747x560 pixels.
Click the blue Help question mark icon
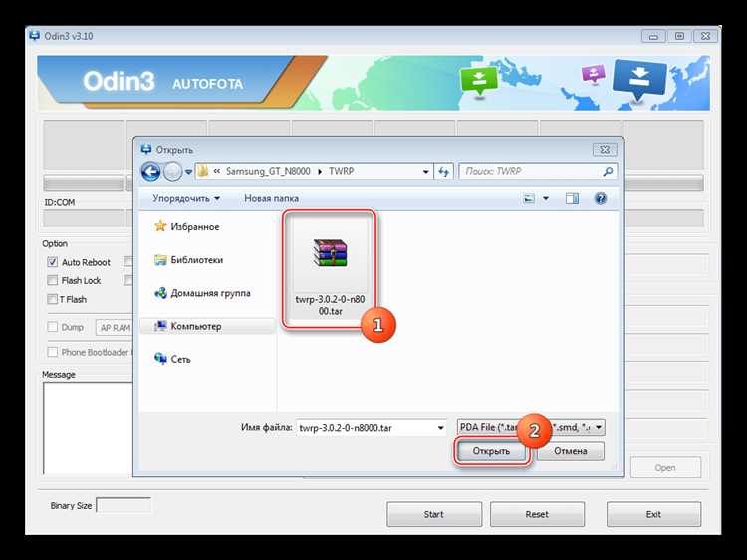601,199
